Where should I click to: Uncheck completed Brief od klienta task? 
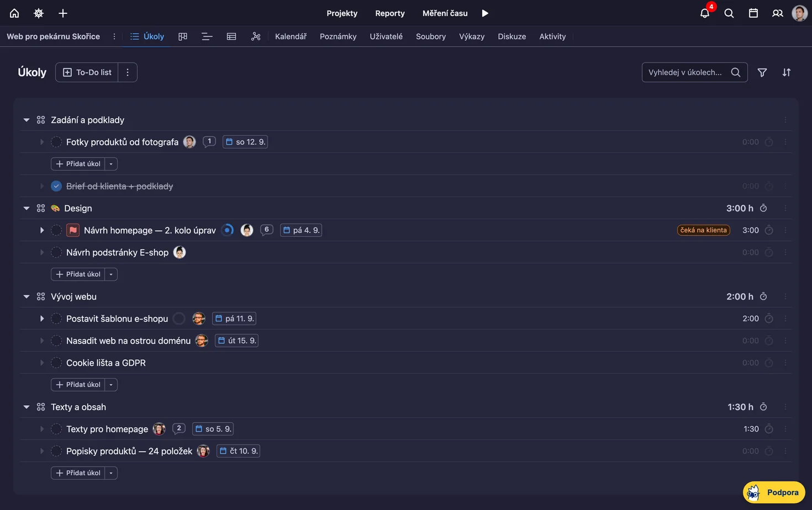tap(56, 186)
